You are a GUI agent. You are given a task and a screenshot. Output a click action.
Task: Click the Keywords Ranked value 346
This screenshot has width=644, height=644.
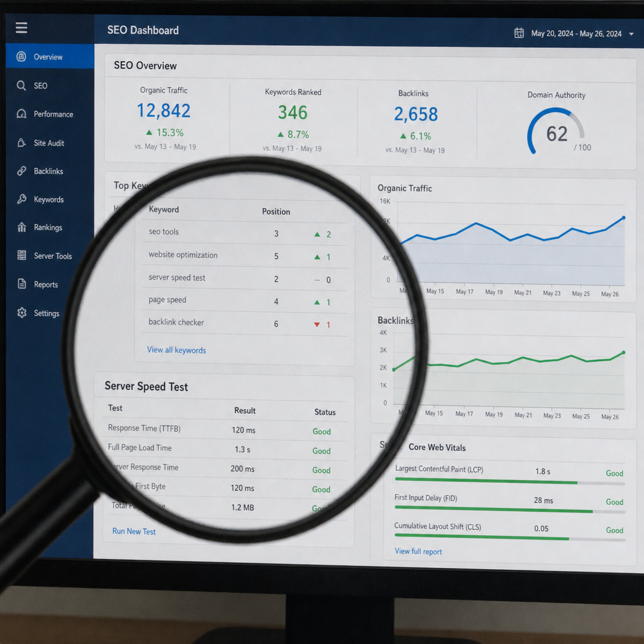point(292,113)
